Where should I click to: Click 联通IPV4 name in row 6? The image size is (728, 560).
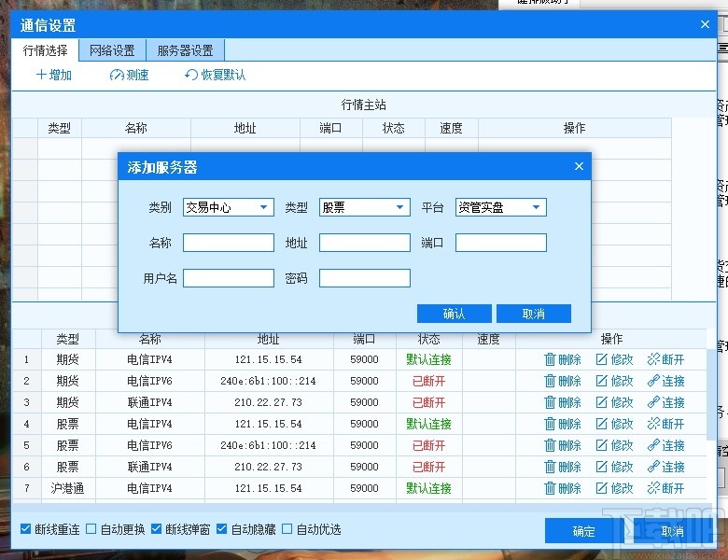[149, 467]
